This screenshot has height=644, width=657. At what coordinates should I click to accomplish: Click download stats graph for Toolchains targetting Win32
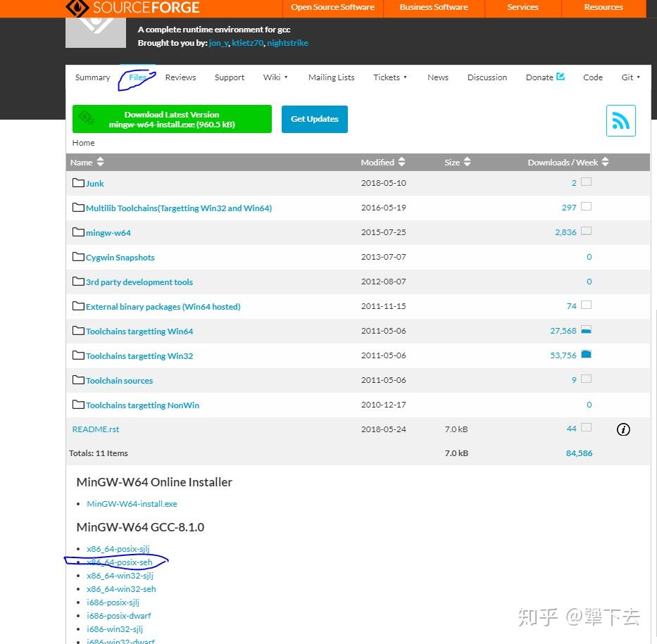[586, 354]
